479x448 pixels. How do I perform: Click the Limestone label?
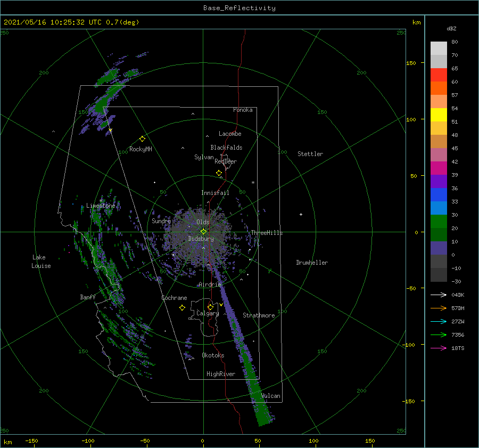click(x=101, y=206)
